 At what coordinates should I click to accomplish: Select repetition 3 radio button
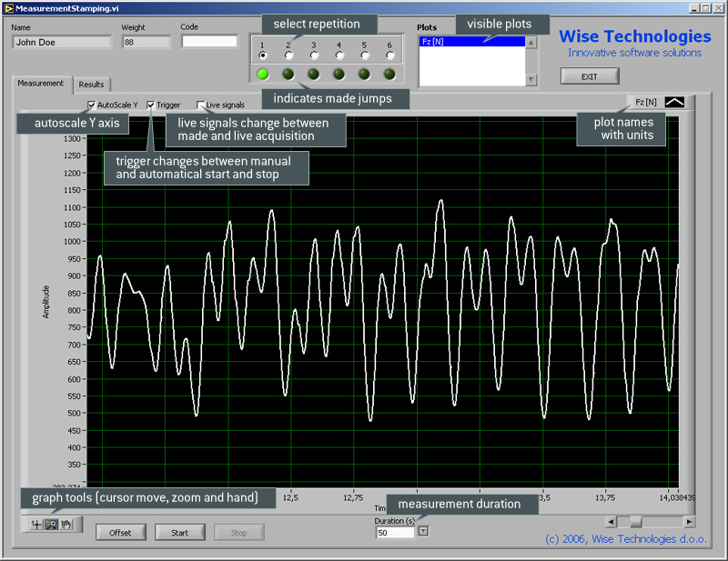pyautogui.click(x=314, y=55)
